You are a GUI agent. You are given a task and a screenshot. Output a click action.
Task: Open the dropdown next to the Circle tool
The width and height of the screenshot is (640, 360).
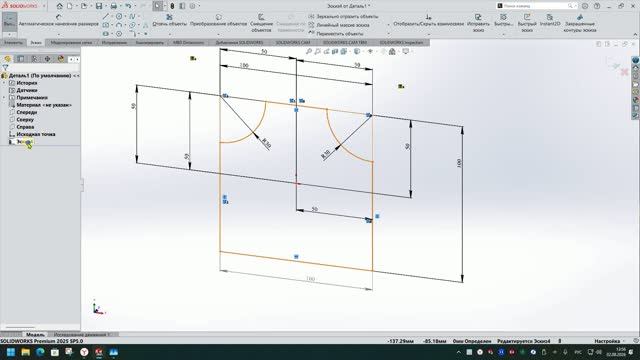pyautogui.click(x=125, y=17)
